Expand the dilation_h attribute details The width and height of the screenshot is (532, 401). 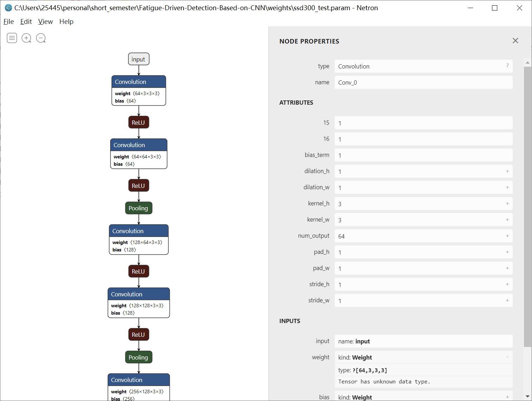coord(507,171)
